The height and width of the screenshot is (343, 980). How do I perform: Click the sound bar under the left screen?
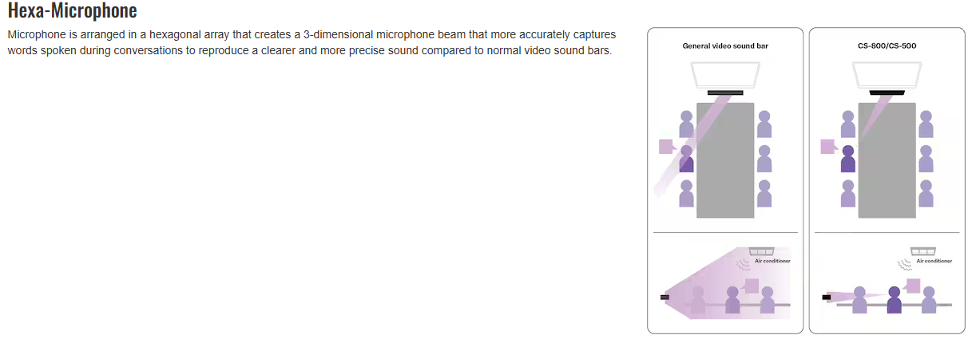pos(725,93)
